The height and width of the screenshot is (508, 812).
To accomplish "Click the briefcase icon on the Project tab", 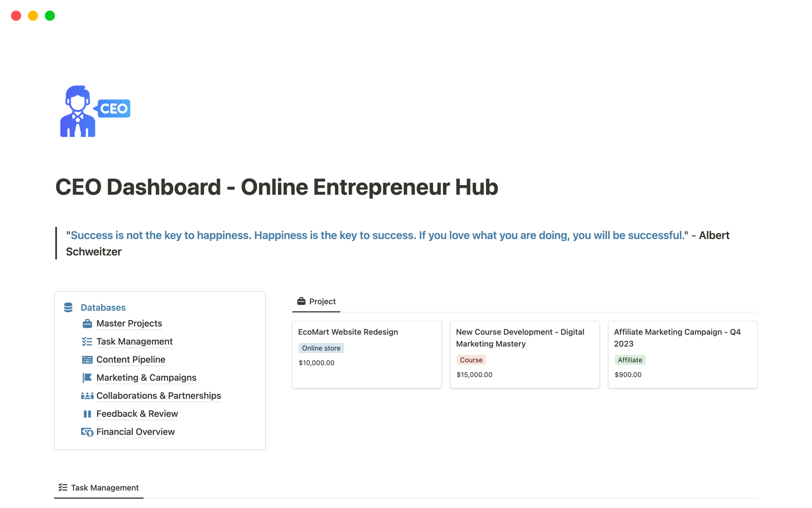I will (x=301, y=301).
